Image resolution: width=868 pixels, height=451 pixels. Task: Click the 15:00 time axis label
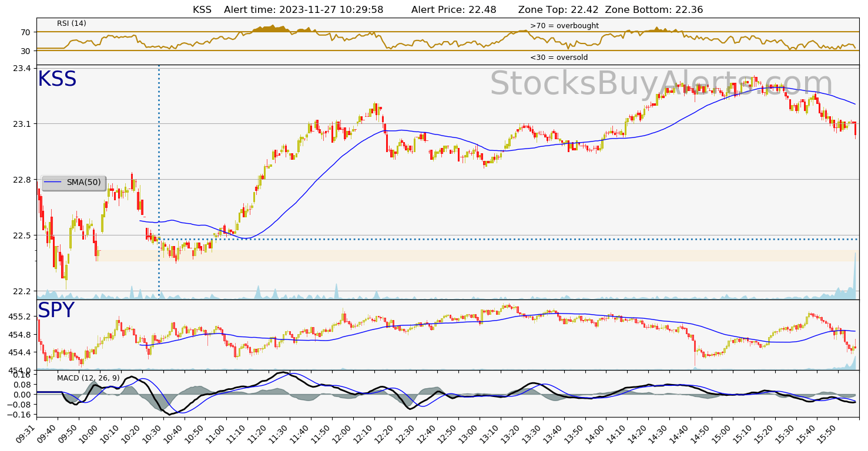(723, 433)
